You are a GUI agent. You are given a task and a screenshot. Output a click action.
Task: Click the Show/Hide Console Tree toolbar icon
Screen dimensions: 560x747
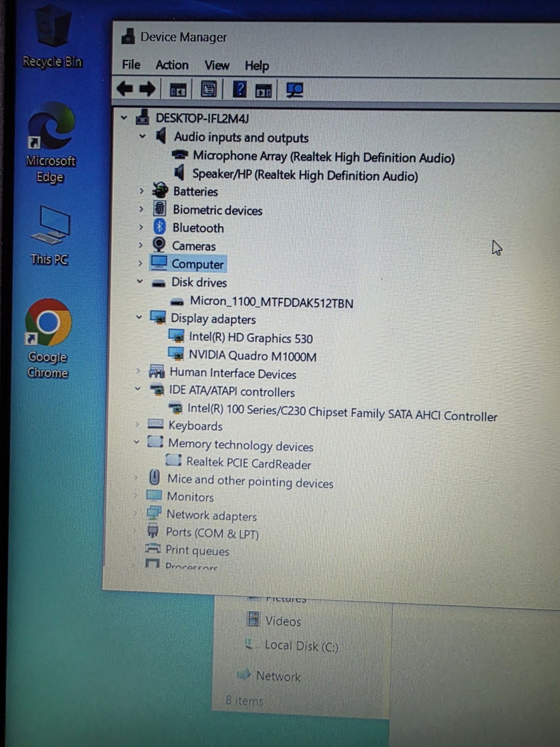tap(178, 90)
